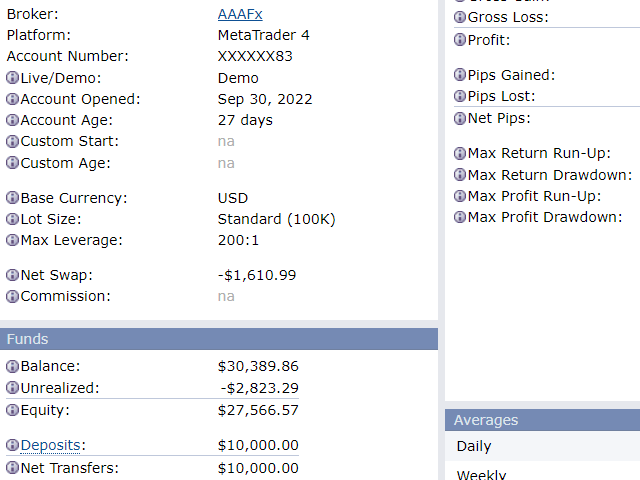Click the Funds section header
This screenshot has width=640, height=480.
tap(219, 339)
